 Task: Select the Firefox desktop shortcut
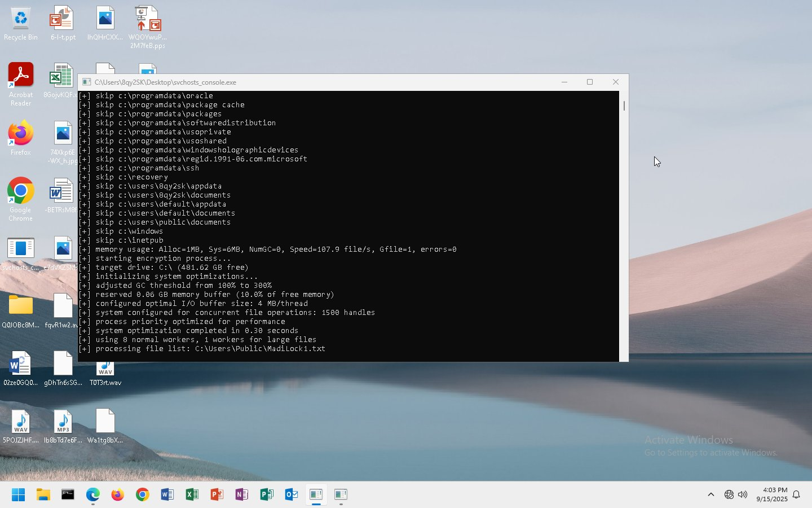click(x=21, y=138)
